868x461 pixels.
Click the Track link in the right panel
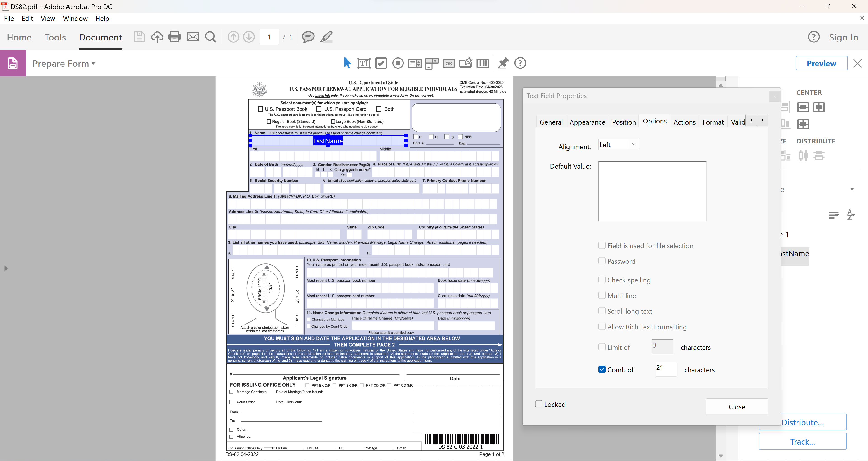[803, 442]
